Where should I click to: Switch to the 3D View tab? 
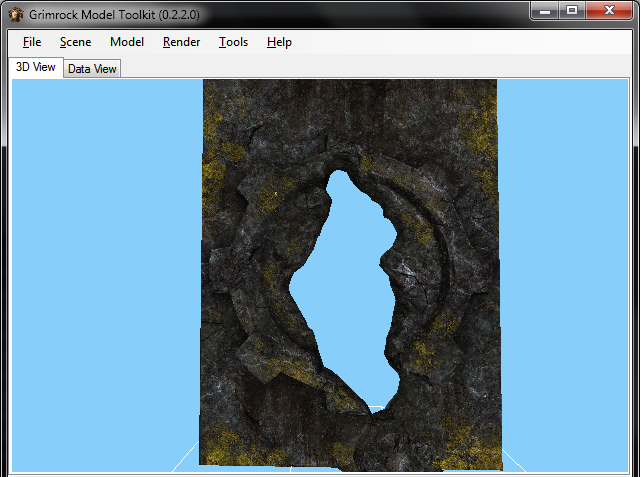coord(36,67)
